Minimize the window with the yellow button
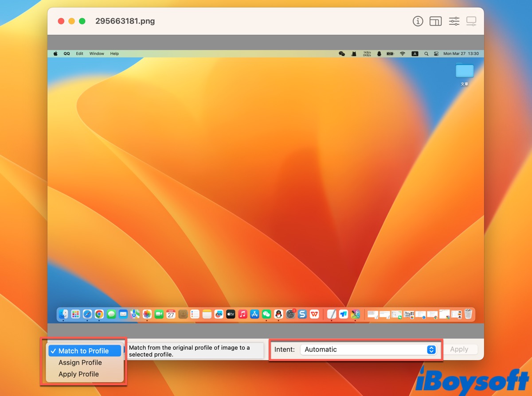The image size is (532, 396). tap(72, 21)
